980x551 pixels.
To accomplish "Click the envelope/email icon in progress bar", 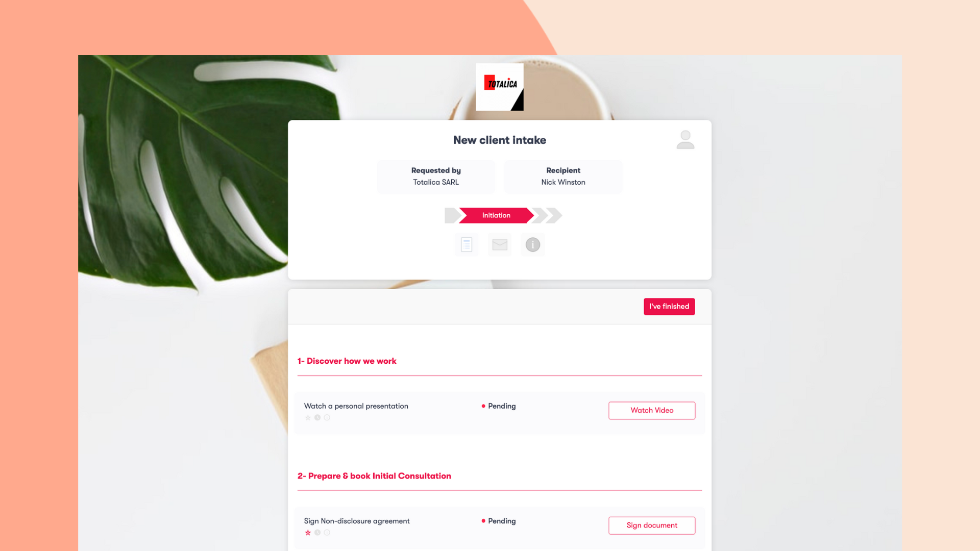I will (500, 244).
